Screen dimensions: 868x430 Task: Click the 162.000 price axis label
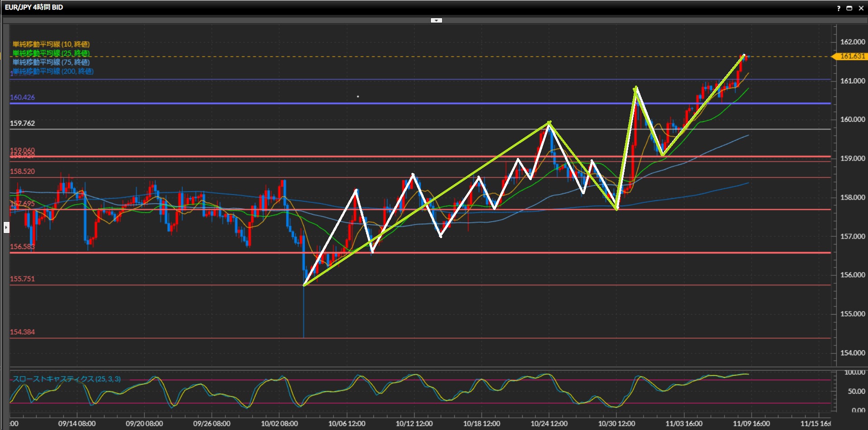tap(852, 42)
